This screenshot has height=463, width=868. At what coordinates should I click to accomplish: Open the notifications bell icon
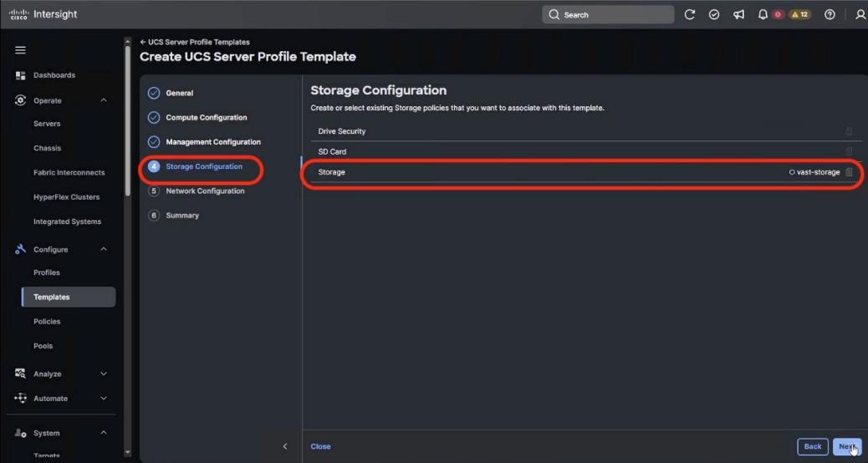pyautogui.click(x=763, y=15)
